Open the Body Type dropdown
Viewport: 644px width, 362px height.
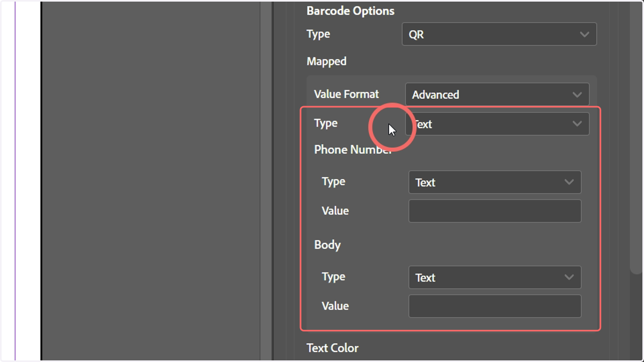[495, 277]
